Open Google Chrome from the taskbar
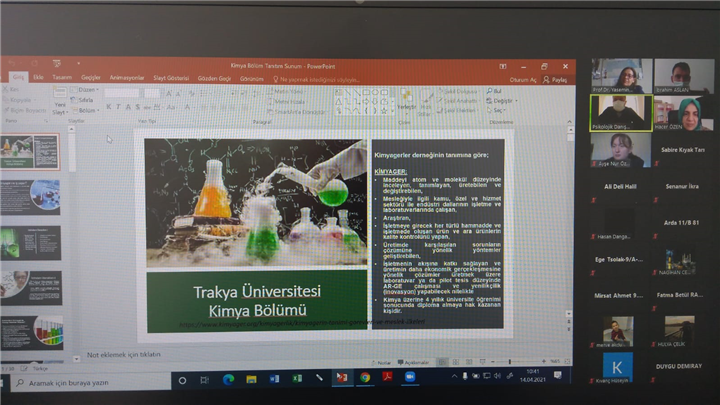 [365, 377]
